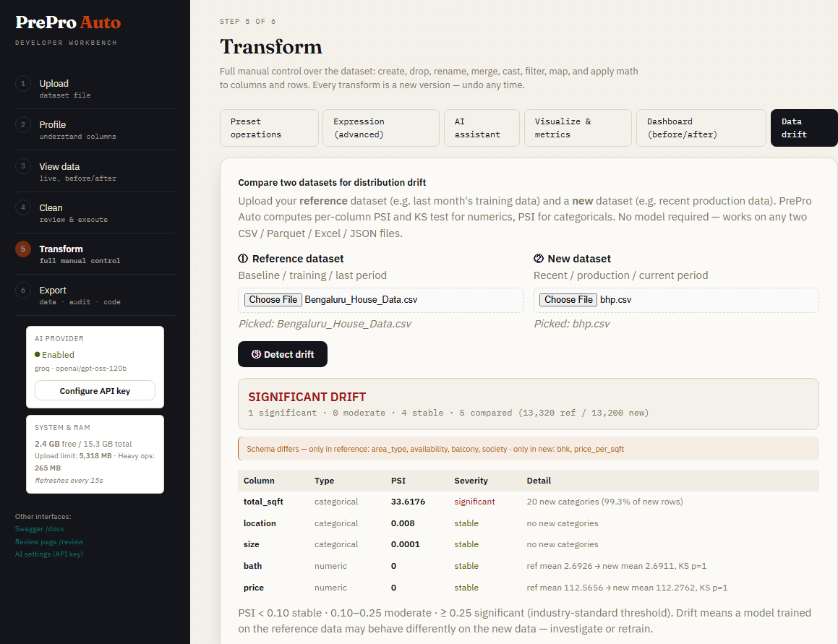Click the Configure API key button

95,391
